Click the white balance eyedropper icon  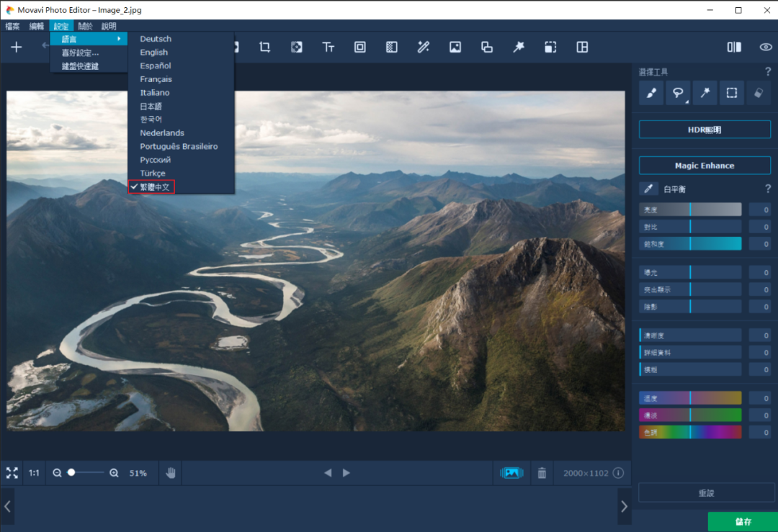pyautogui.click(x=648, y=189)
